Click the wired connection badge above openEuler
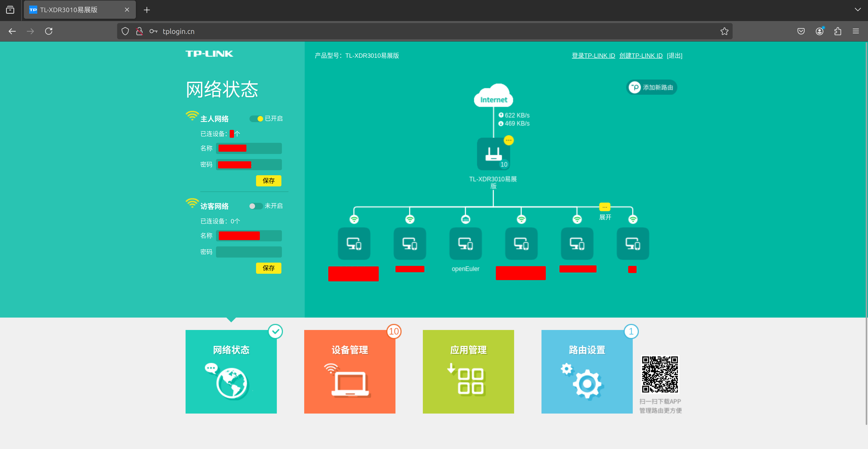Image resolution: width=868 pixels, height=449 pixels. (x=465, y=220)
